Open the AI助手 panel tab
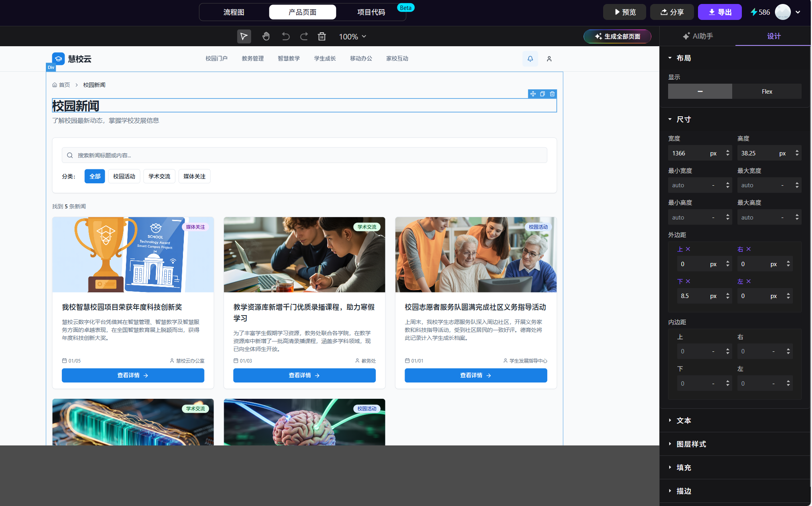 tap(698, 36)
